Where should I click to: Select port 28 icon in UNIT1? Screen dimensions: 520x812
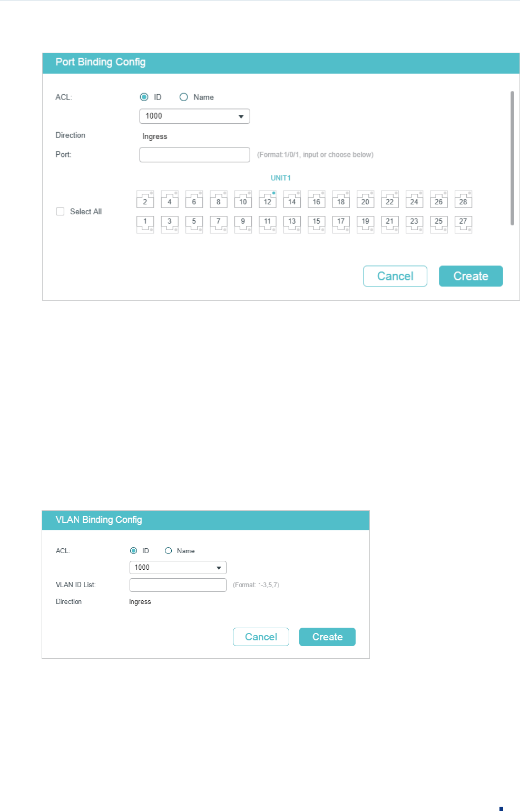click(x=463, y=200)
